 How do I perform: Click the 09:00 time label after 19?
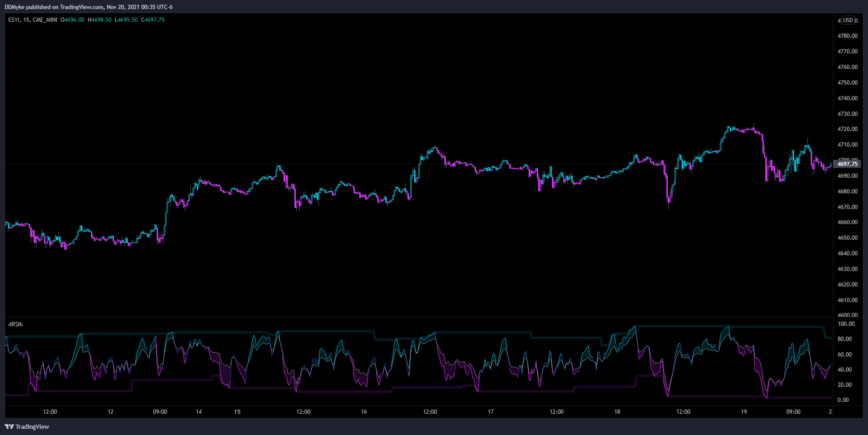pyautogui.click(x=793, y=412)
